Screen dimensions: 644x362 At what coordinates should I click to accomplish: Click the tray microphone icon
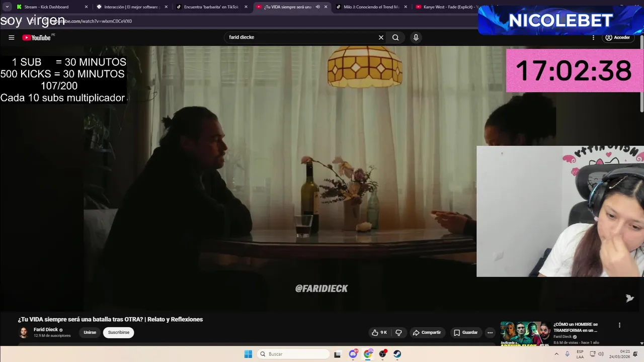[568, 354]
